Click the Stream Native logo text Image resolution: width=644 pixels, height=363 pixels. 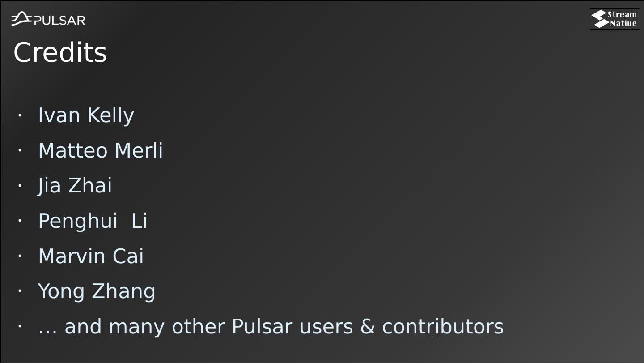pyautogui.click(x=623, y=19)
